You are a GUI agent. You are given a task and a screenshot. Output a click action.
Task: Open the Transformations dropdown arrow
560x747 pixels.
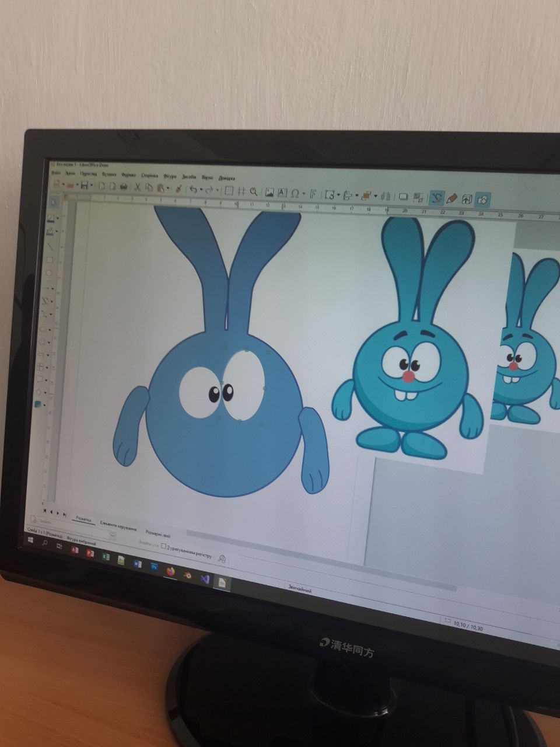click(338, 195)
